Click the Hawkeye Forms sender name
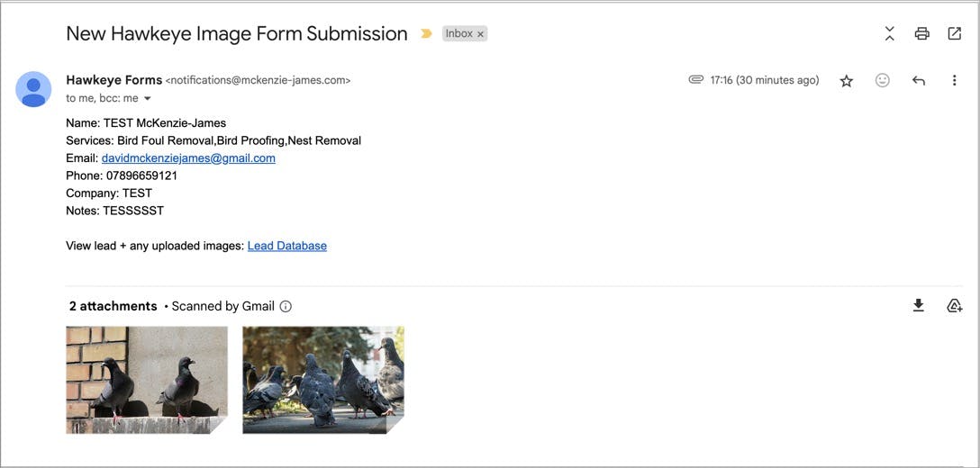Image resolution: width=980 pixels, height=468 pixels. (x=113, y=80)
